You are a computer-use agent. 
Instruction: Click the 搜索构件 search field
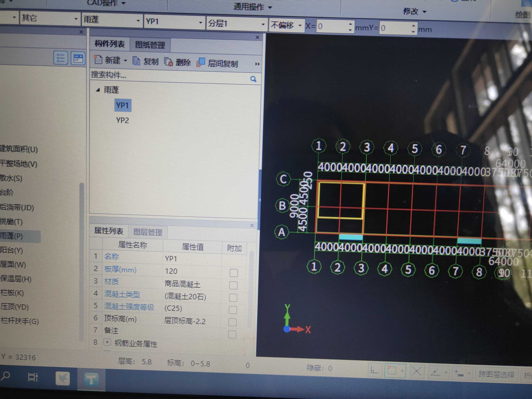click(x=169, y=76)
